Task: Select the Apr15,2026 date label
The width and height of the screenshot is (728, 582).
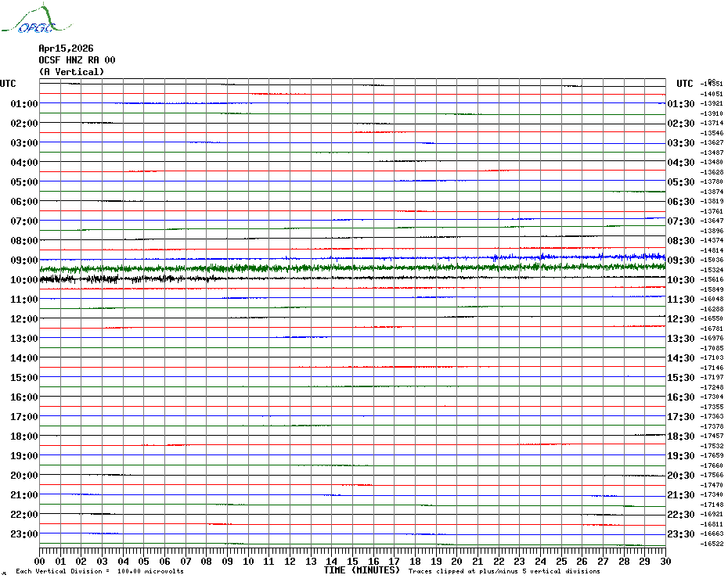Action: click(66, 48)
